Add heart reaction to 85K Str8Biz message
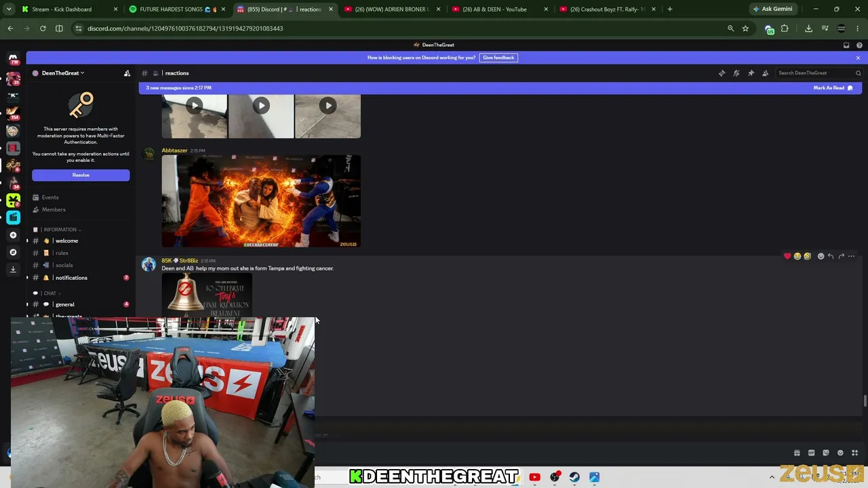The image size is (868, 488). (787, 256)
